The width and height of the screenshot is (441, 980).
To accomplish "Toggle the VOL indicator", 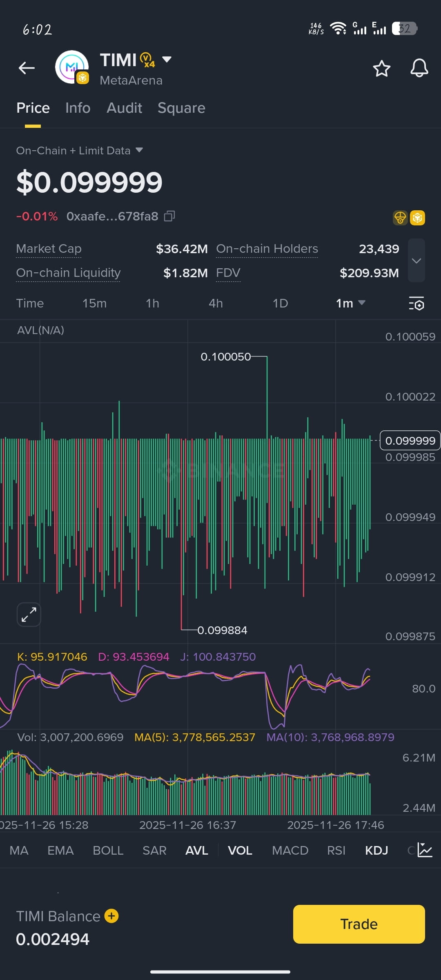I will [x=240, y=851].
